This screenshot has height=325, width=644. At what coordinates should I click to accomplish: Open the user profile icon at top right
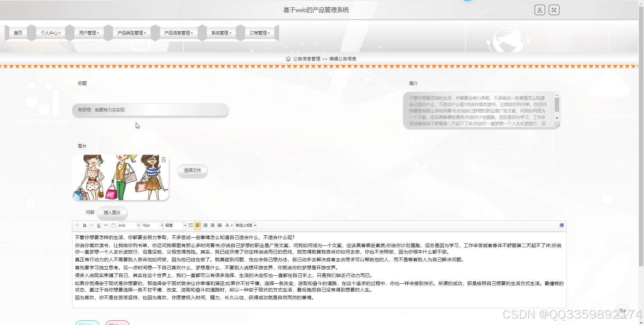540,10
